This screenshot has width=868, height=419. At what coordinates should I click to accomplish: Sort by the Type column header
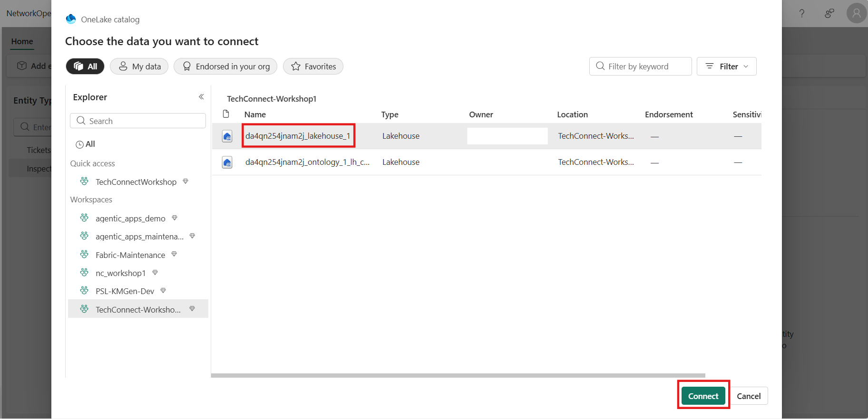pyautogui.click(x=390, y=114)
